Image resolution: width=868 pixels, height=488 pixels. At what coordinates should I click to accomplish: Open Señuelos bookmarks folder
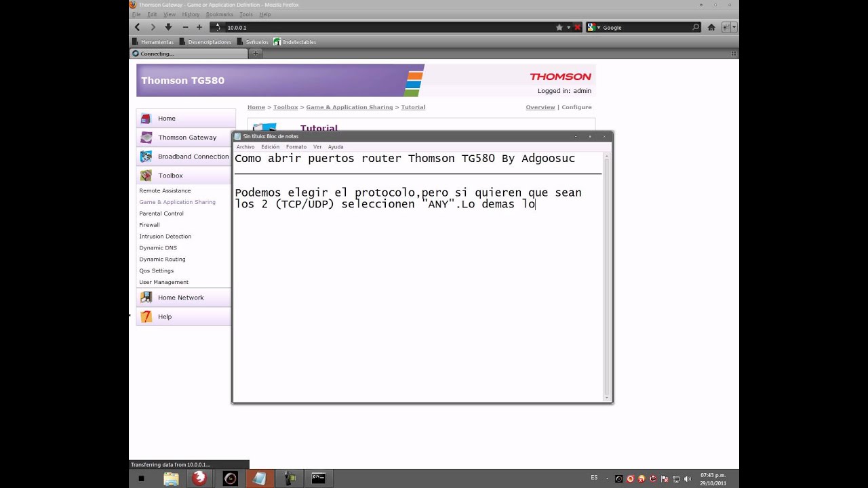coord(252,42)
